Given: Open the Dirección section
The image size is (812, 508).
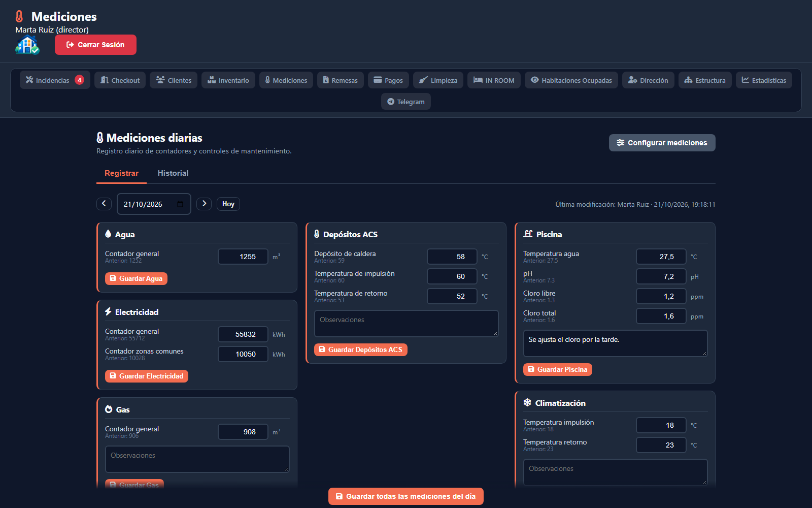Looking at the screenshot, I should (648, 80).
